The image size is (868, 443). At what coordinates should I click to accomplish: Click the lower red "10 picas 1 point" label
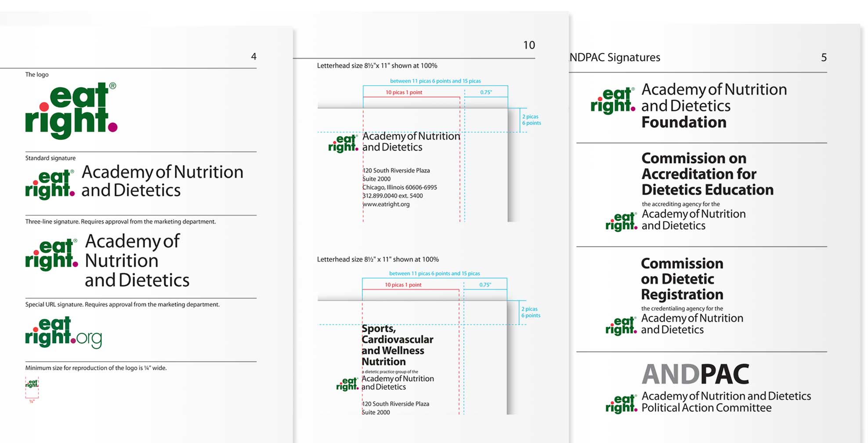(403, 285)
